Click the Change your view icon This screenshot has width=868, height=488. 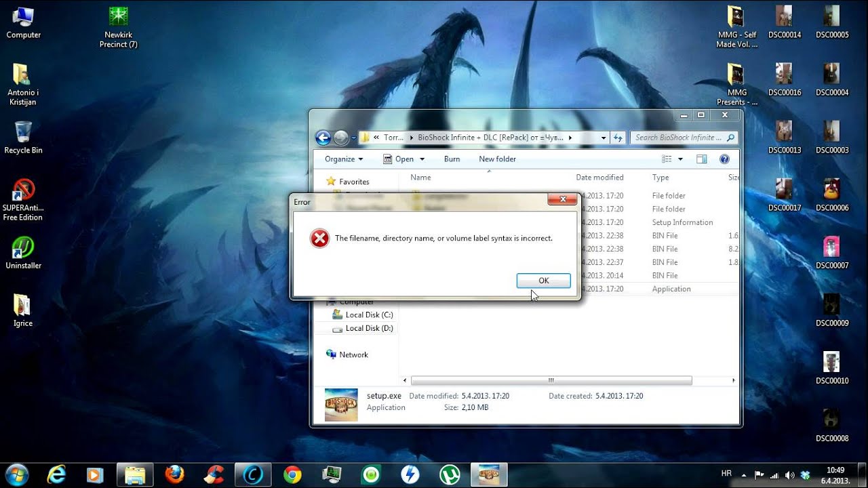(667, 159)
